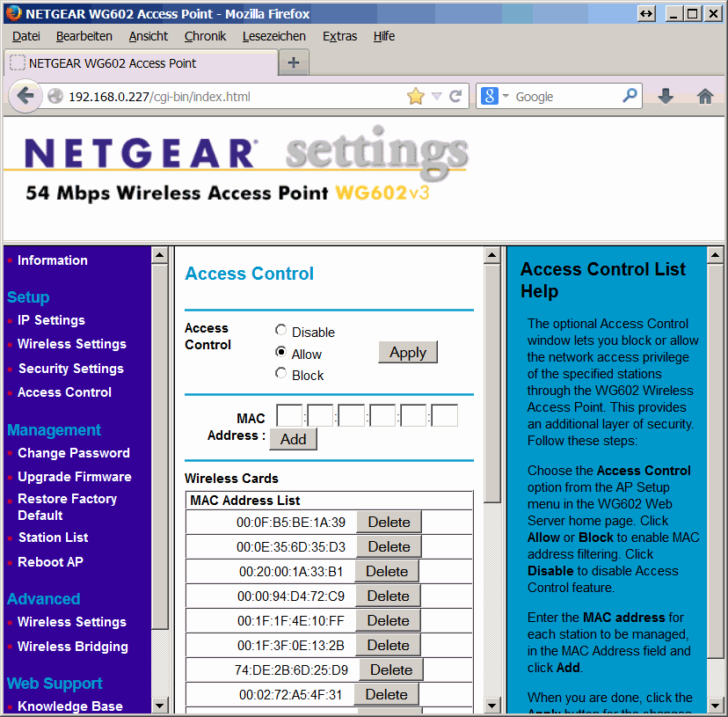Open the Lesezeichen menu
This screenshot has height=717, width=728.
click(x=273, y=36)
